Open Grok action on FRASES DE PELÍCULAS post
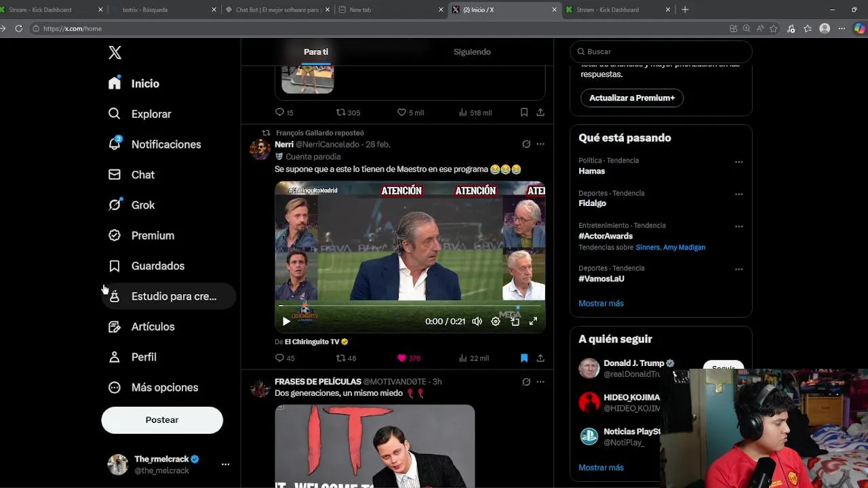Screen dimensions: 868x488 [526, 382]
